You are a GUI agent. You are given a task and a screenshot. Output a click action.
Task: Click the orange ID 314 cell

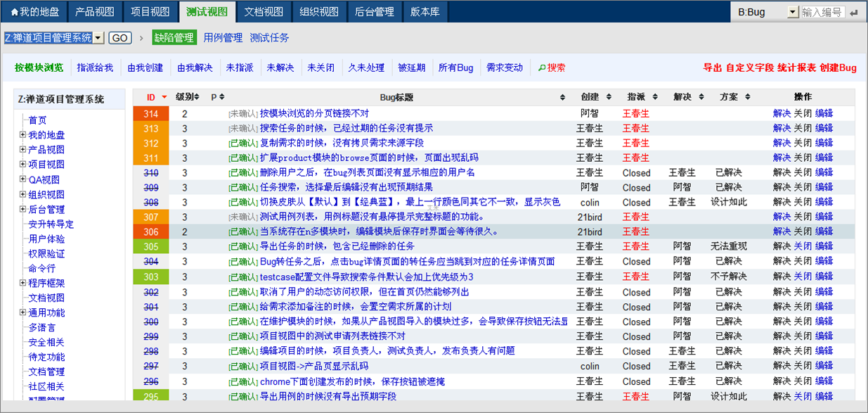150,114
